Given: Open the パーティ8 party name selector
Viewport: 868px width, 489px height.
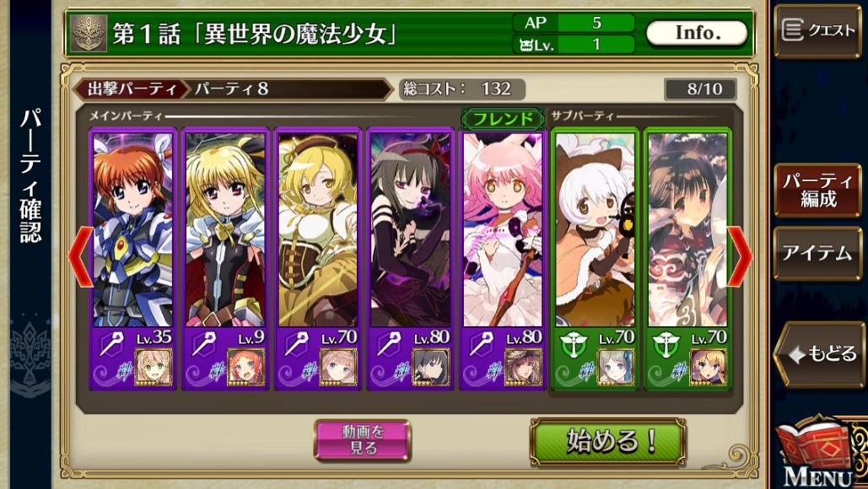Looking at the screenshot, I should pyautogui.click(x=286, y=89).
